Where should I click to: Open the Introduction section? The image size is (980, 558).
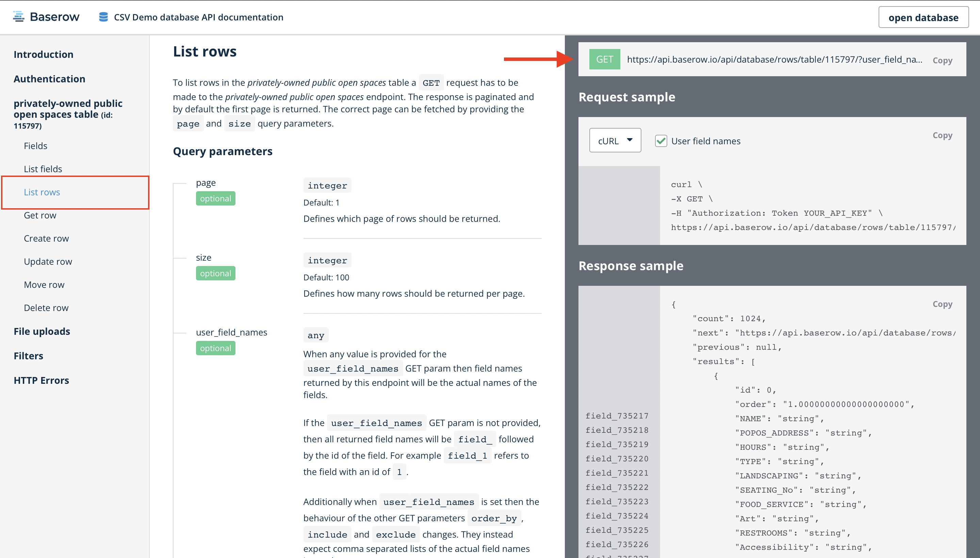(43, 54)
